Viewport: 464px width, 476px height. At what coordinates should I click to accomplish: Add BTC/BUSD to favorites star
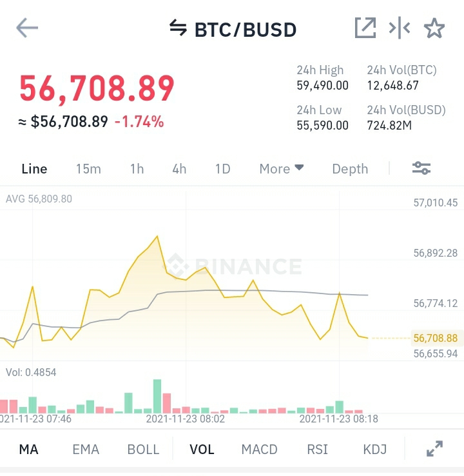click(x=434, y=28)
